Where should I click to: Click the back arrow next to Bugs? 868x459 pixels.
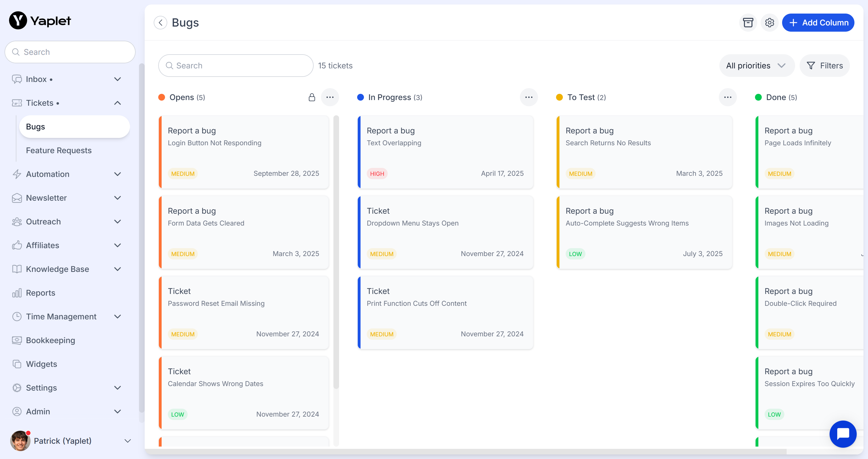tap(160, 23)
